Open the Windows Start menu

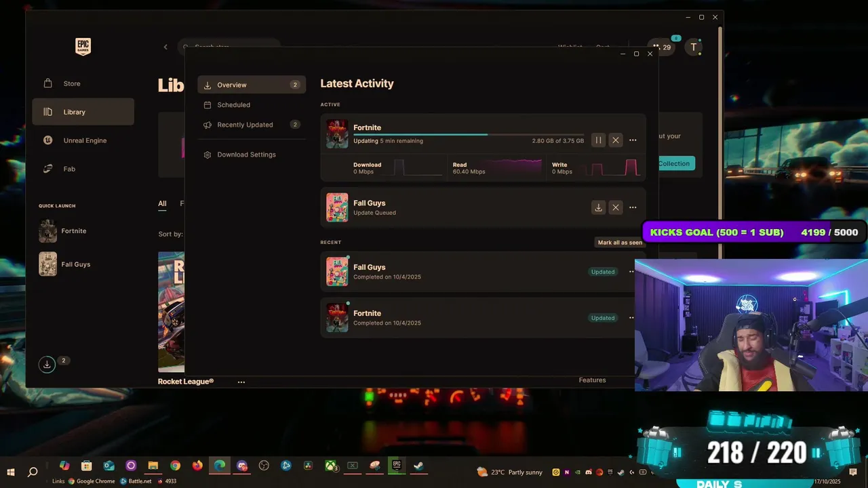point(11,472)
